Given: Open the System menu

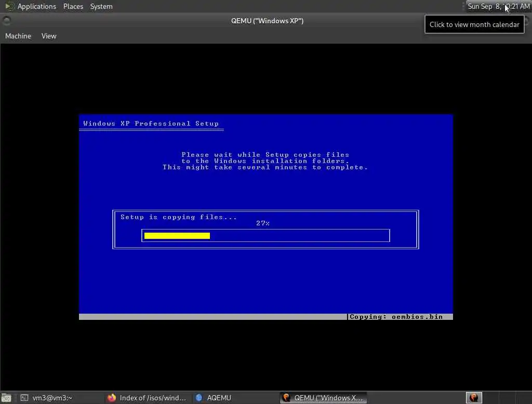Looking at the screenshot, I should (x=101, y=6).
